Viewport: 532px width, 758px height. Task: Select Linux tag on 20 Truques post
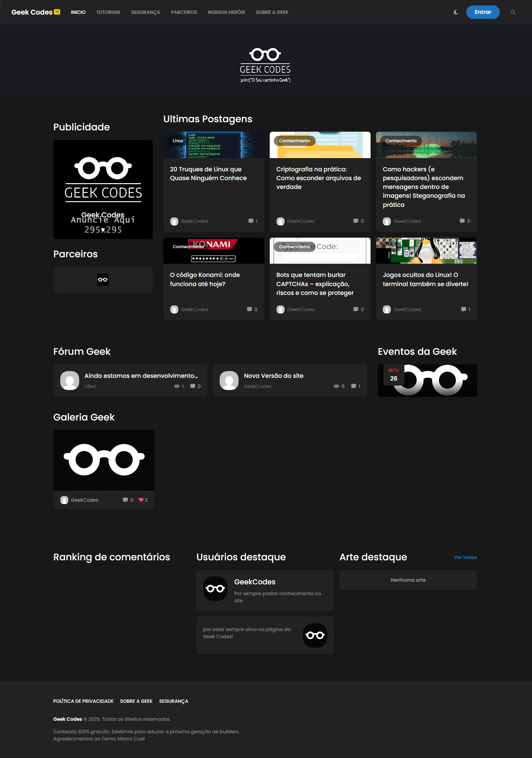[178, 141]
